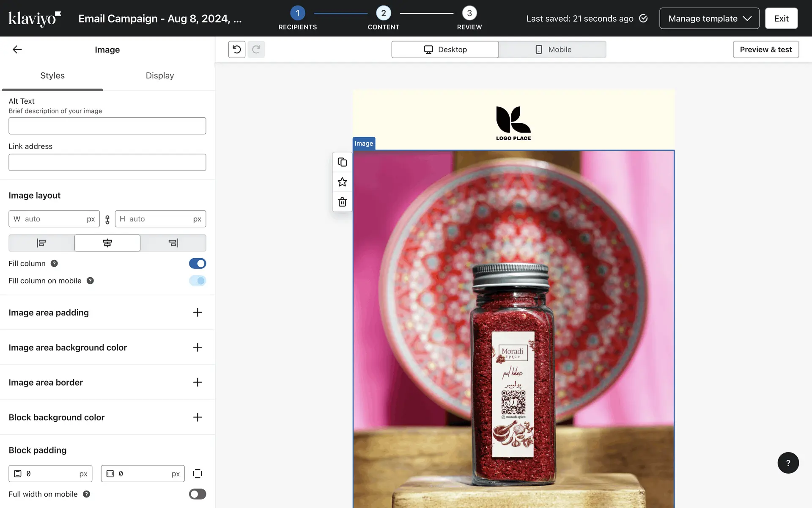Image resolution: width=812 pixels, height=508 pixels.
Task: Turn off Fill column toggle
Action: (x=198, y=263)
